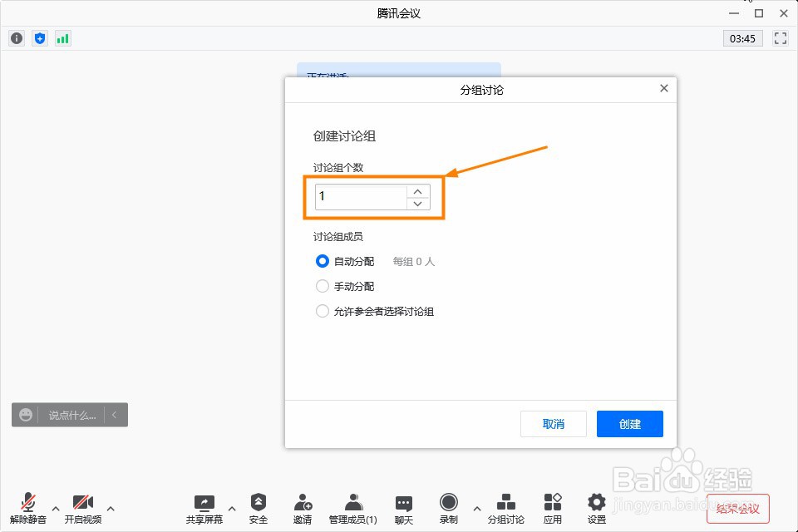Open the 安全 security menu

[258, 509]
